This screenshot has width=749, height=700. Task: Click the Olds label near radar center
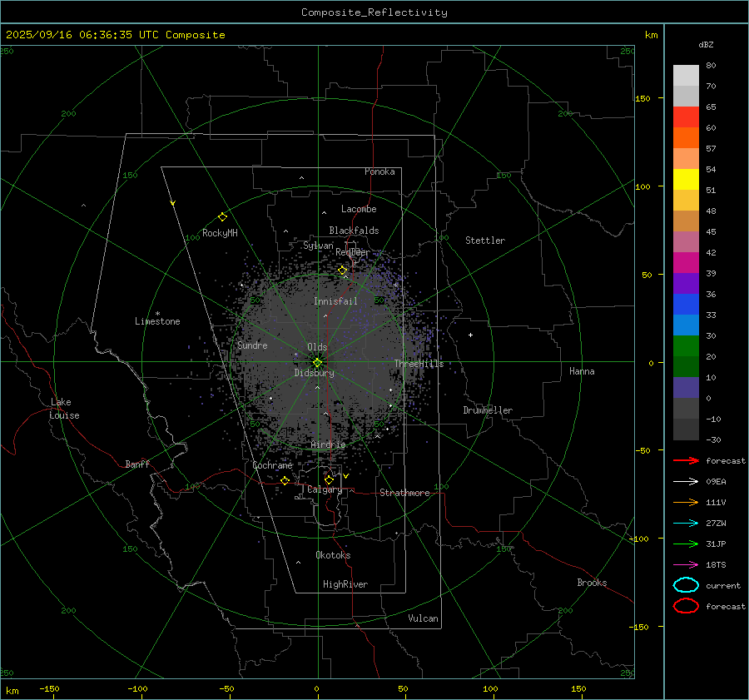tap(317, 347)
